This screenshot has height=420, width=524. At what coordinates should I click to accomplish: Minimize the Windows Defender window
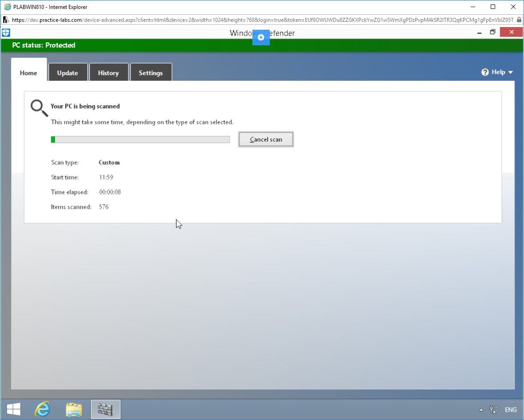tap(480, 32)
